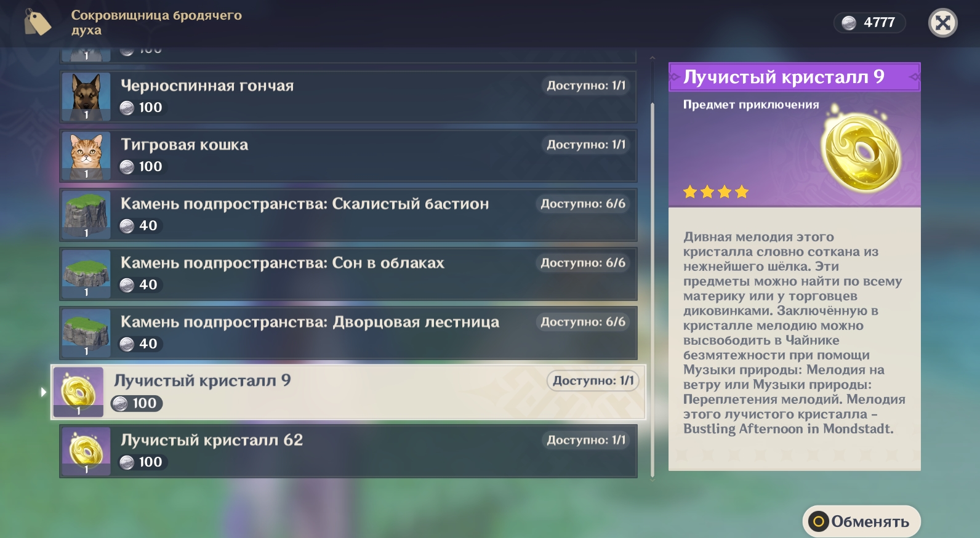This screenshot has height=538, width=980.
Task: Click the Предмет приключения label
Action: 751,105
